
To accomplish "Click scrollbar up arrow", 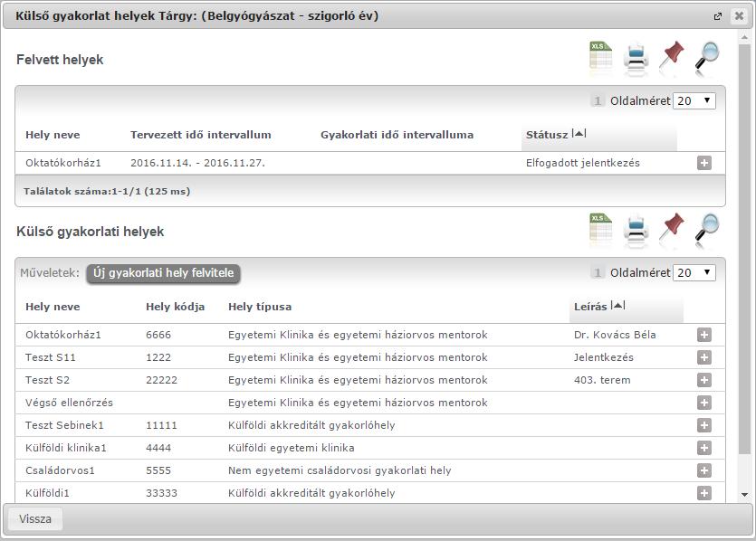I will pyautogui.click(x=744, y=37).
